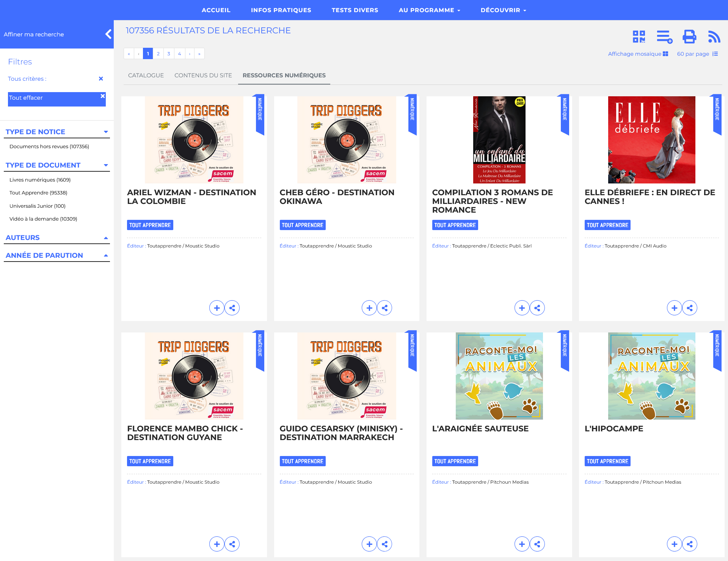The width and height of the screenshot is (728, 561).
Task: Collapse the Affiner ma recherche panel
Action: point(108,34)
